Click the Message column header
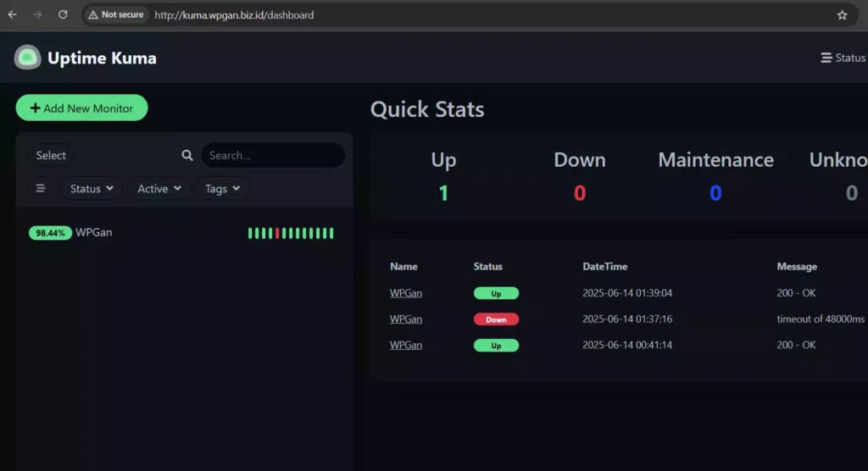Image resolution: width=868 pixels, height=471 pixels. tap(797, 266)
